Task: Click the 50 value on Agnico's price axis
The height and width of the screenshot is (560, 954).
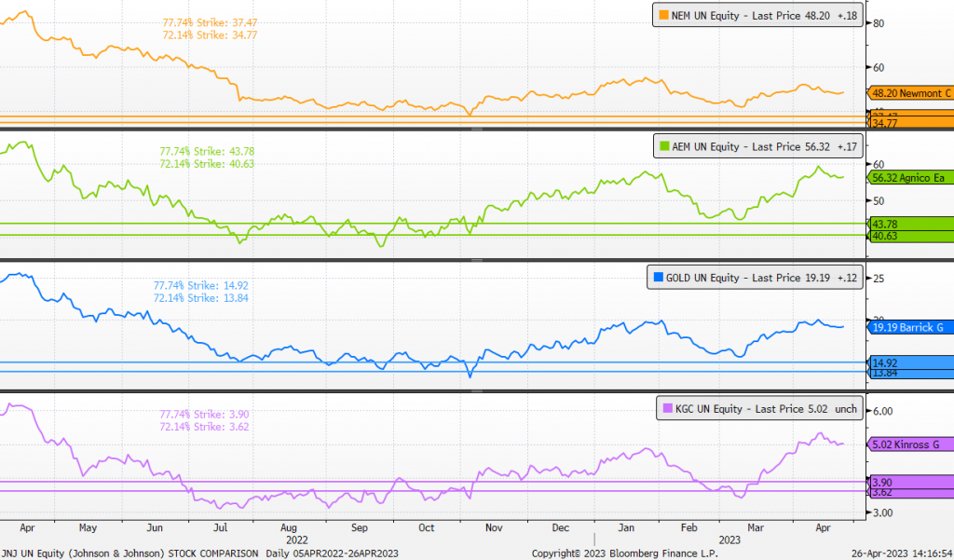Action: tap(879, 201)
